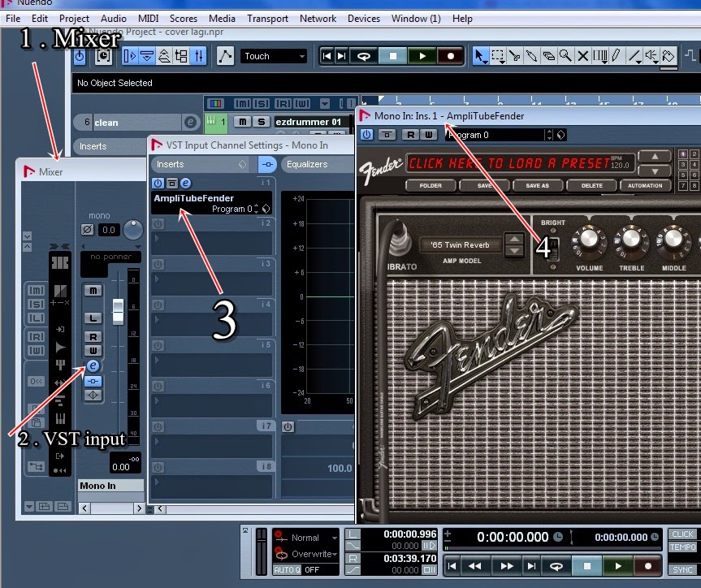
Task: Toggle TEMPO in transport panel
Action: (x=682, y=547)
